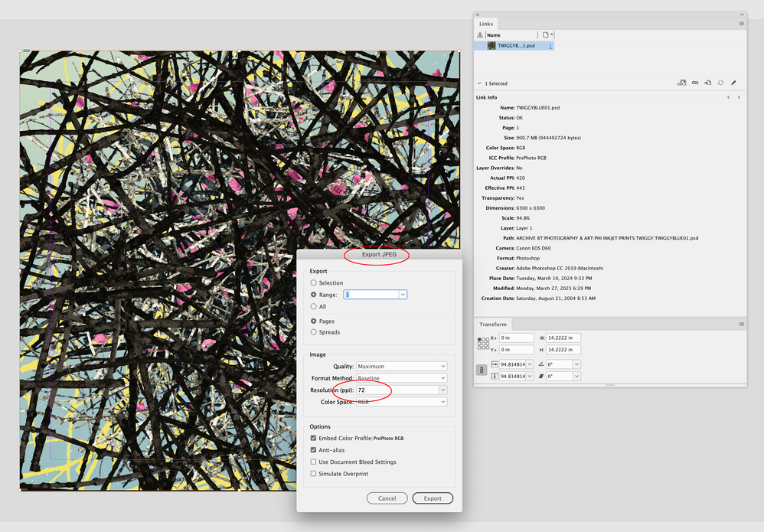Toggle Embed Color Profile checkbox
The width and height of the screenshot is (764, 532).
pos(313,438)
